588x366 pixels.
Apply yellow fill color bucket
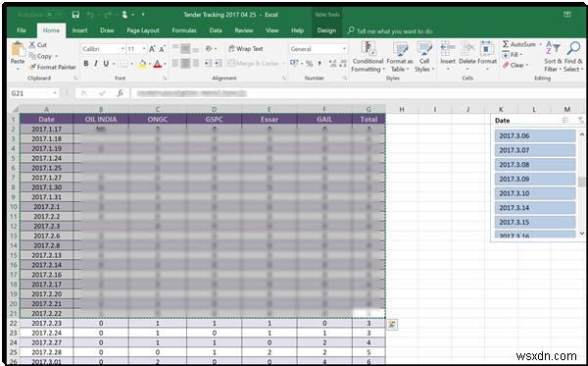point(142,64)
